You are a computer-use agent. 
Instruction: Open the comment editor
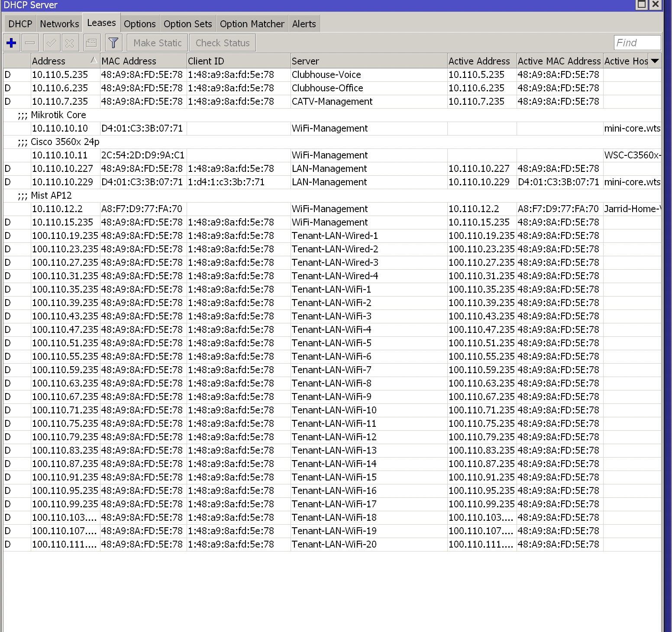(91, 42)
